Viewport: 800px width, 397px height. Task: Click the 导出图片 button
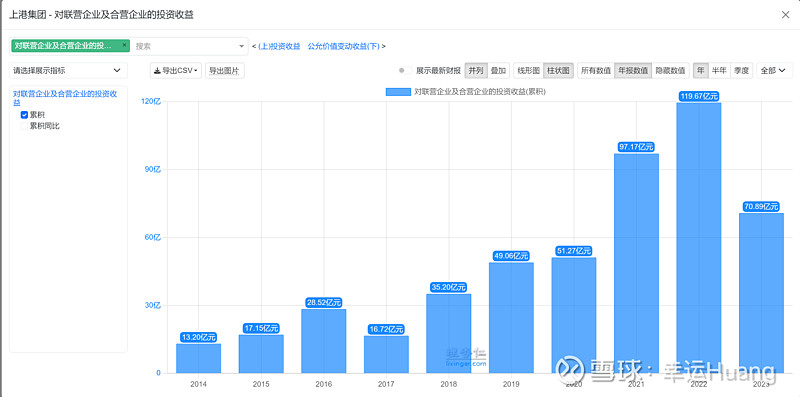click(x=224, y=71)
